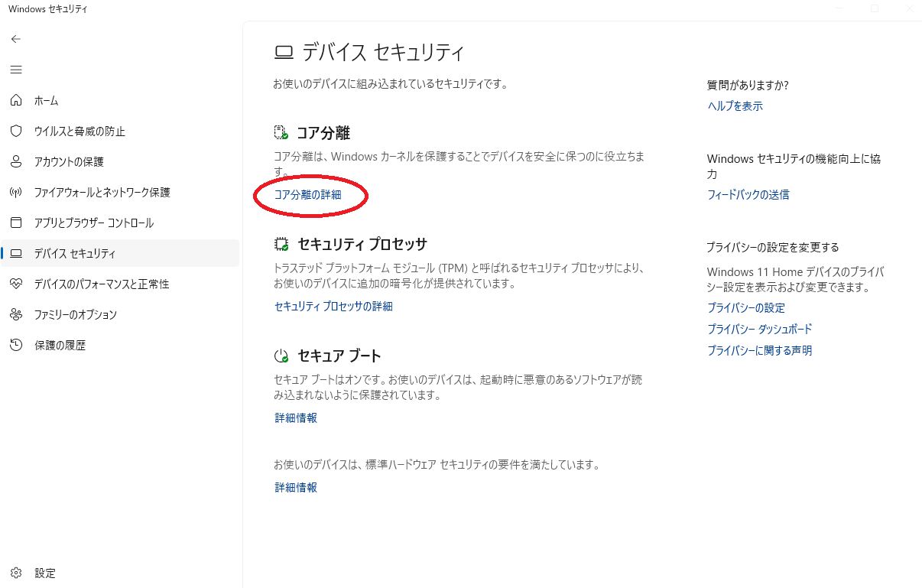Image resolution: width=922 pixels, height=588 pixels.
Task: Open アカウントの保護 in the sidebar
Action: pyautogui.click(x=70, y=161)
